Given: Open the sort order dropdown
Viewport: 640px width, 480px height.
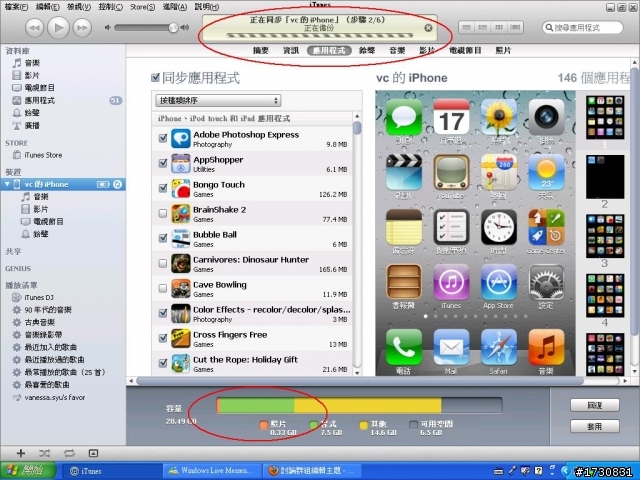Looking at the screenshot, I should pyautogui.click(x=218, y=100).
